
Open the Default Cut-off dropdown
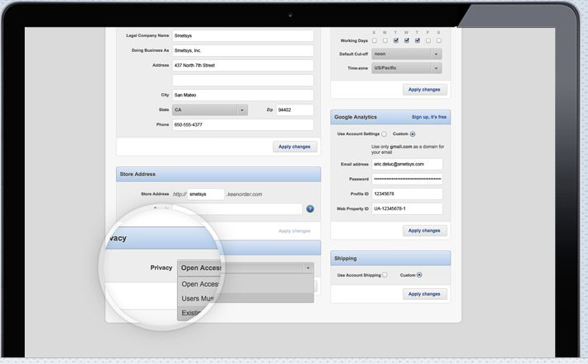(x=407, y=54)
